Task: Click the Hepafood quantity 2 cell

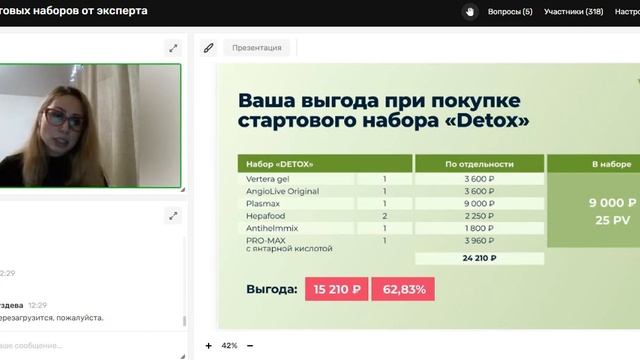Action: [384, 216]
